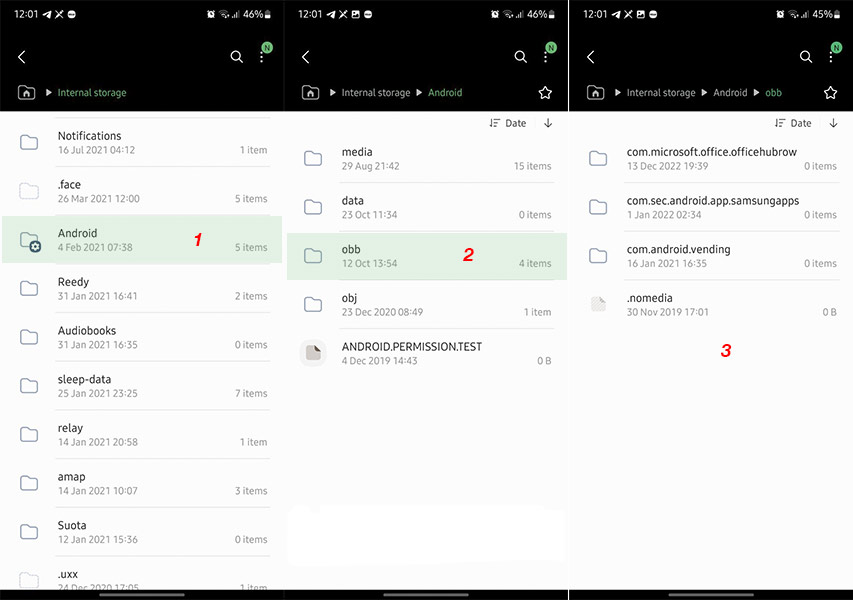The image size is (853, 600).
Task: Open the Audiobooks folder
Action: pyautogui.click(x=142, y=337)
